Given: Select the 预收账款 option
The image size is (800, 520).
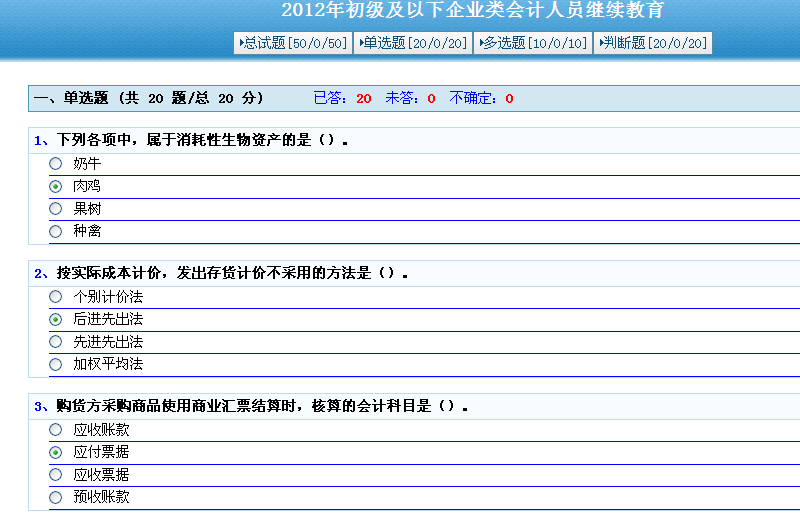Looking at the screenshot, I should [x=56, y=497].
